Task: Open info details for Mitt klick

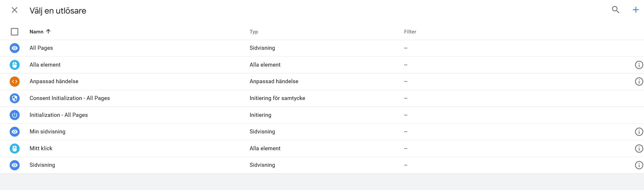Action: 639,148
